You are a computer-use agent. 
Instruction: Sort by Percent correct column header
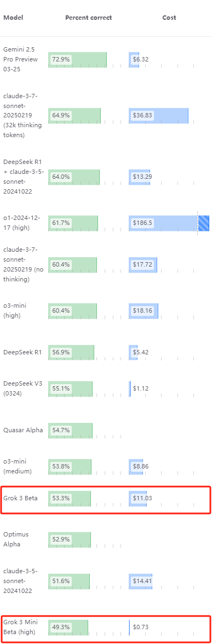(x=89, y=18)
